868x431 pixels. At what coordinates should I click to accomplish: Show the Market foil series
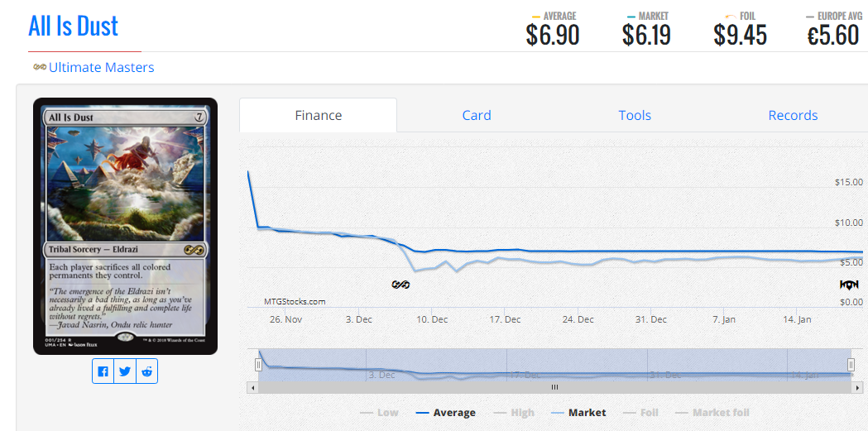(x=712, y=413)
